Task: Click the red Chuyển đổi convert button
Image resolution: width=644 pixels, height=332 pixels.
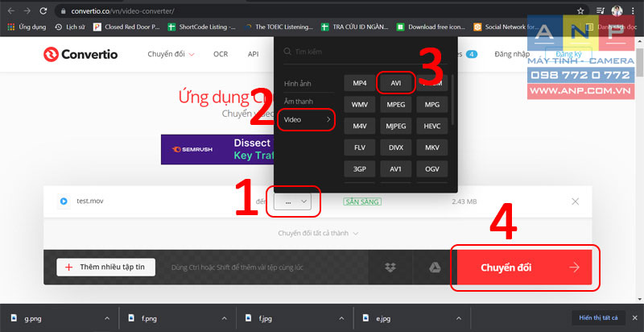Action: (x=524, y=268)
